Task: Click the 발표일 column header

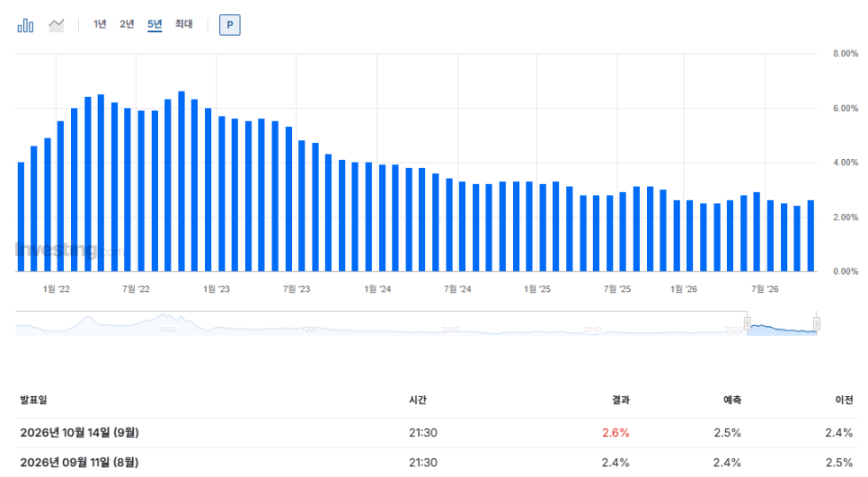Action: point(34,400)
